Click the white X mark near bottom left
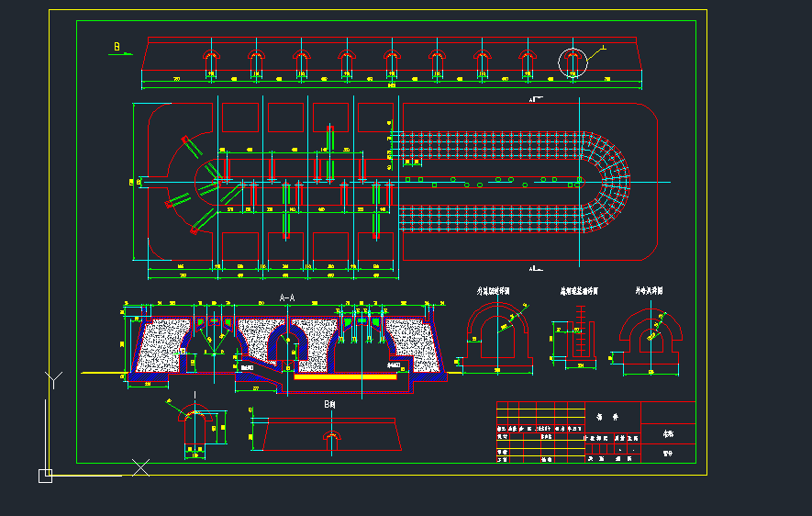The image size is (812, 516). pos(140,466)
